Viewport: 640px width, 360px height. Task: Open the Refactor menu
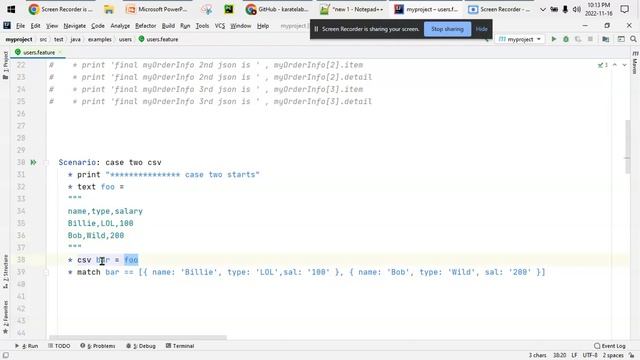(x=146, y=26)
